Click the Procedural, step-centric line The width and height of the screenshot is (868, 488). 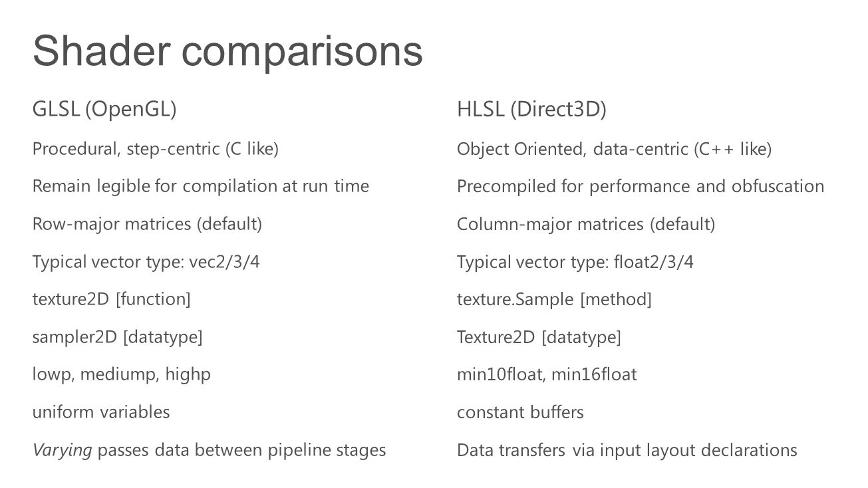click(155, 149)
